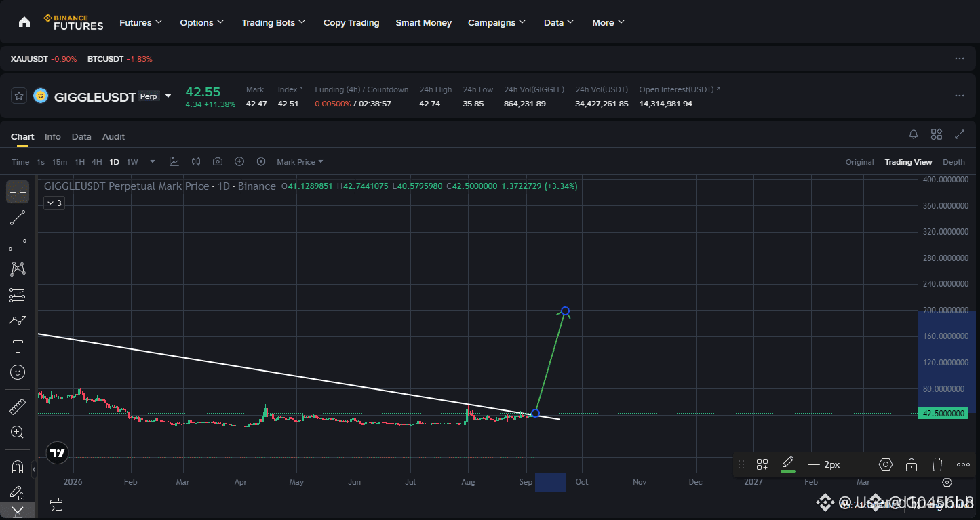This screenshot has height=520, width=980.
Task: Switch to the Info tab
Action: pos(53,136)
